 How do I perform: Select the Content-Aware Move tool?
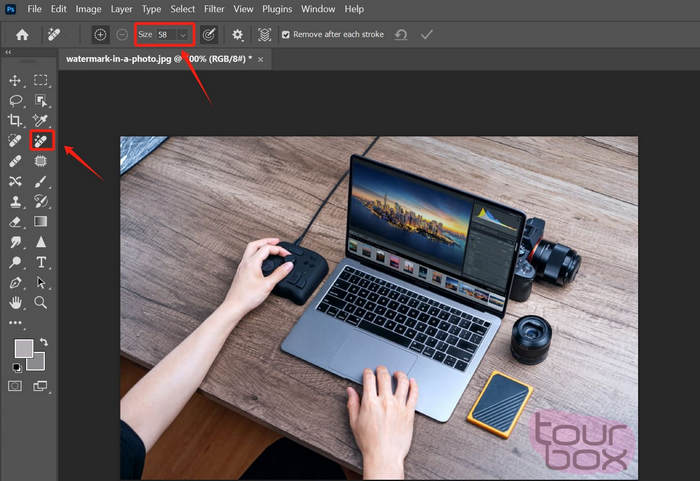[x=15, y=181]
